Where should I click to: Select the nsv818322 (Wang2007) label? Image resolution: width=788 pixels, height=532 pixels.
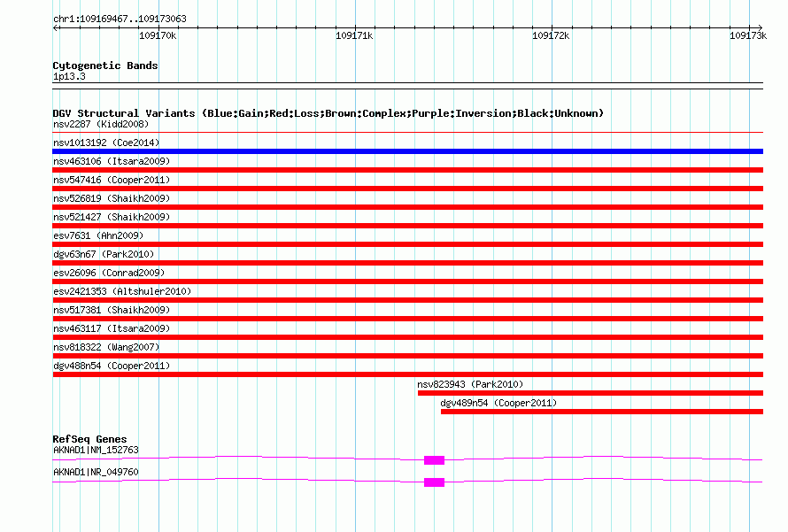106,347
